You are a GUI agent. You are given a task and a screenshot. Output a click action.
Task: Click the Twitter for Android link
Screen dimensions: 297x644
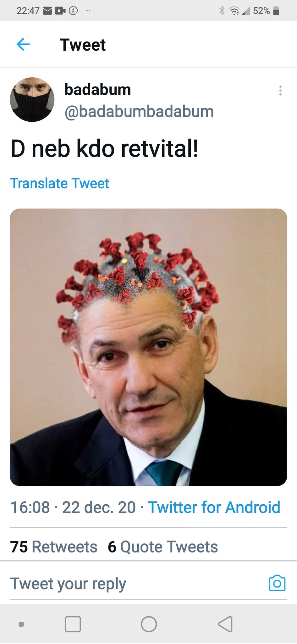click(214, 507)
